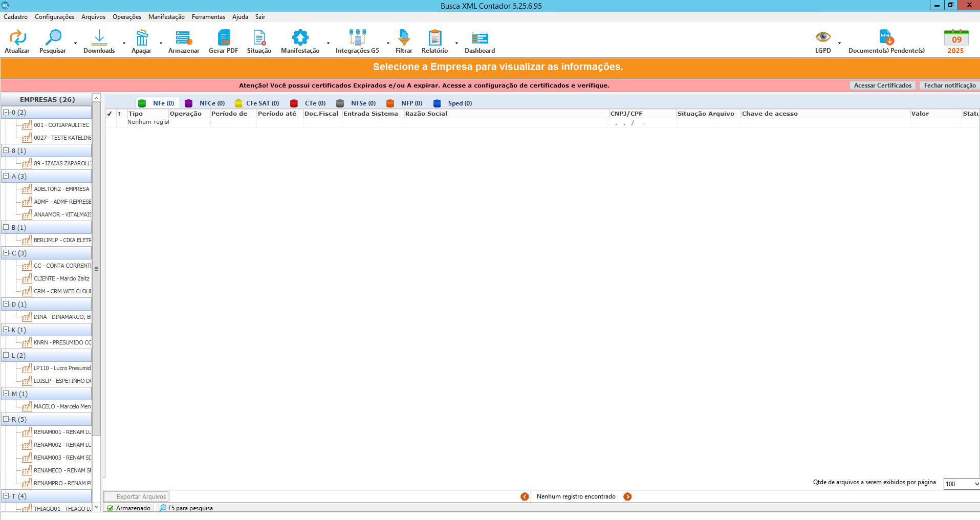The width and height of the screenshot is (980, 520).
Task: Toggle the select-all checkmark column header
Action: [x=110, y=114]
